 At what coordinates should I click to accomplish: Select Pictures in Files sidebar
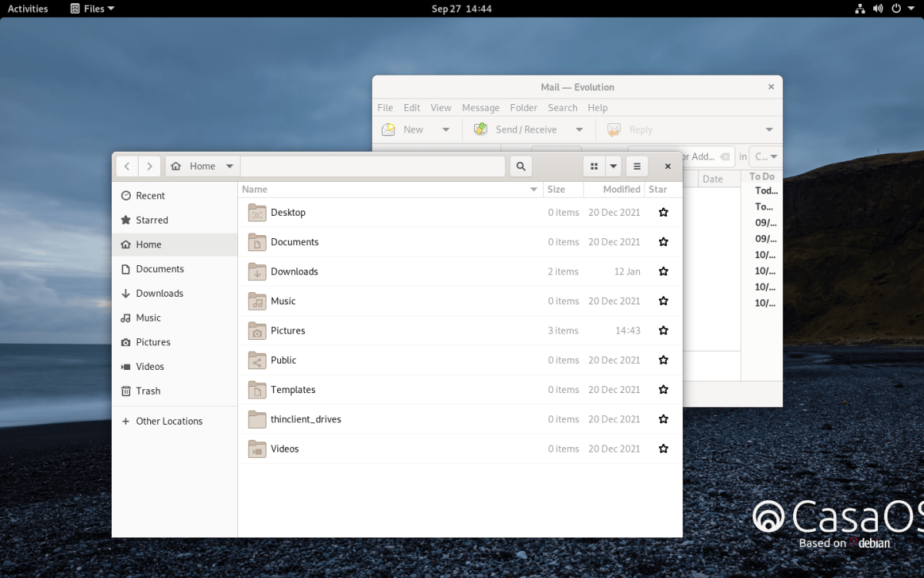[x=175, y=342]
